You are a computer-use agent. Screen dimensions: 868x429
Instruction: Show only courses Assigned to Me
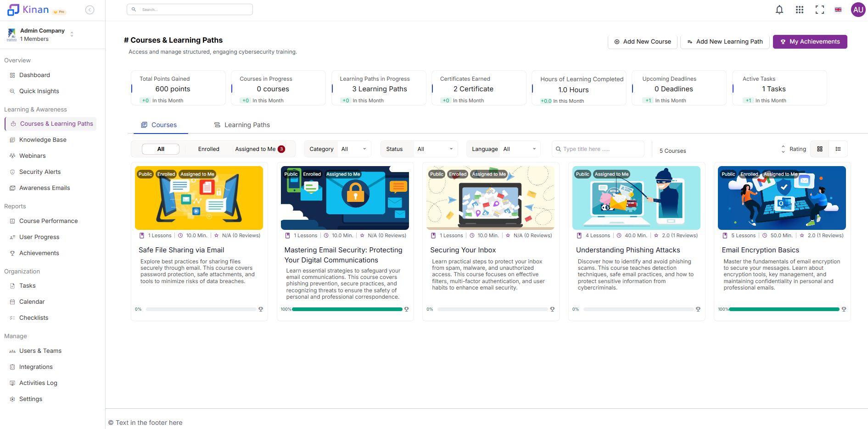[x=255, y=149]
